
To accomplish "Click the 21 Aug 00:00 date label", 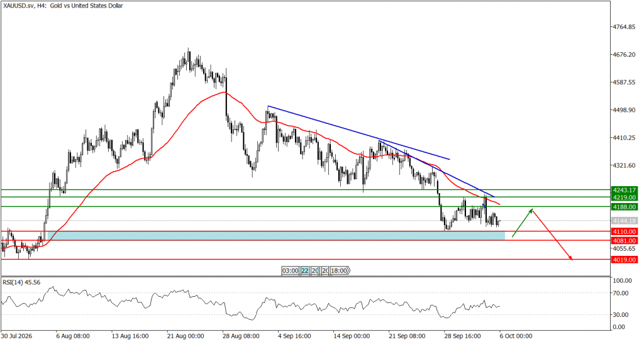I will click(186, 336).
